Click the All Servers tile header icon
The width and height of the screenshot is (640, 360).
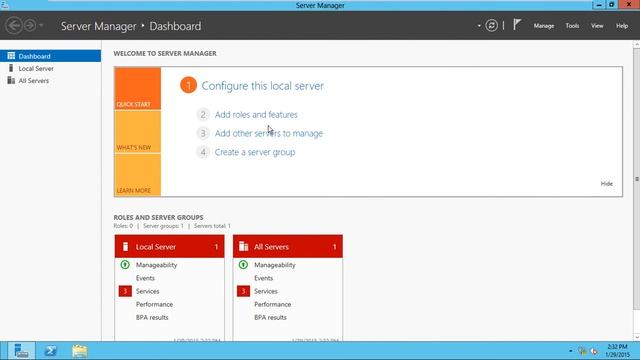(244, 246)
